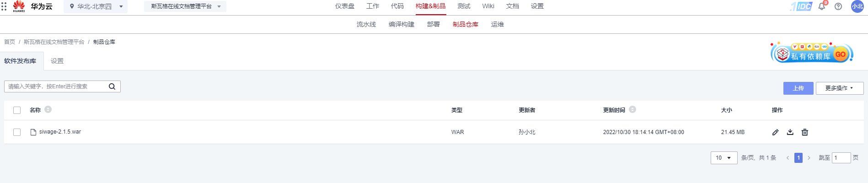The width and height of the screenshot is (868, 183).
Task: Click the blue 上传 button
Action: [798, 88]
